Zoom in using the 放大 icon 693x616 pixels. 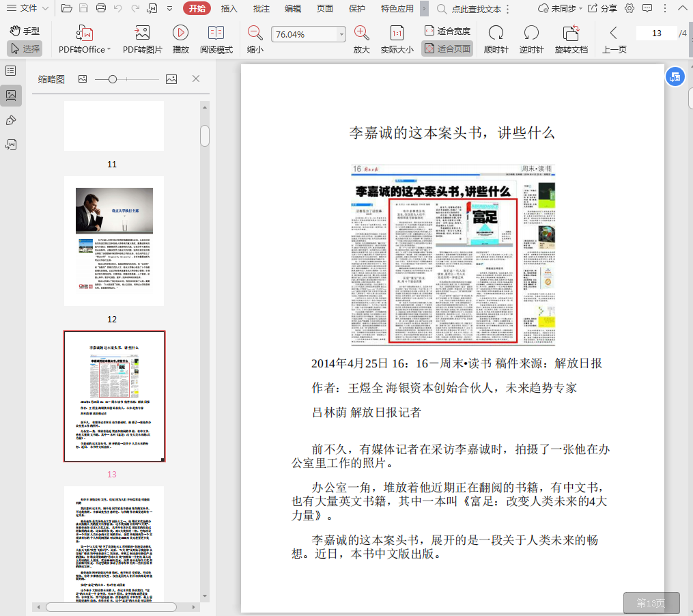tap(361, 39)
